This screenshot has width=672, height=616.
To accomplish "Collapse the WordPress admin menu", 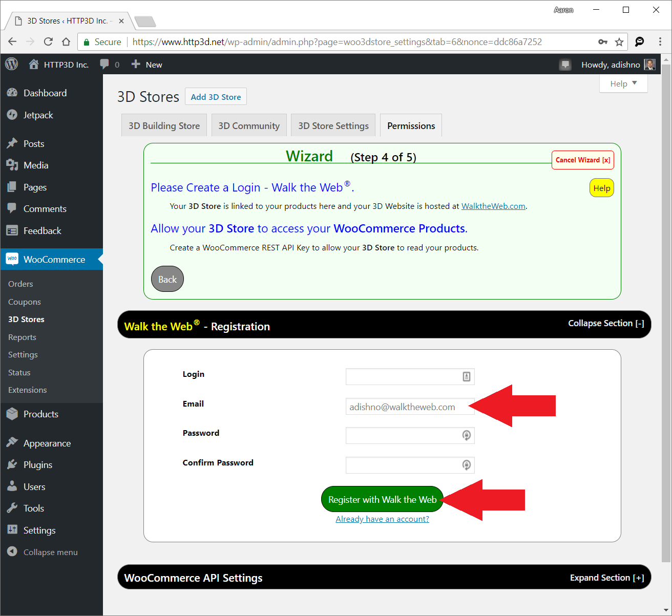I will pyautogui.click(x=43, y=552).
